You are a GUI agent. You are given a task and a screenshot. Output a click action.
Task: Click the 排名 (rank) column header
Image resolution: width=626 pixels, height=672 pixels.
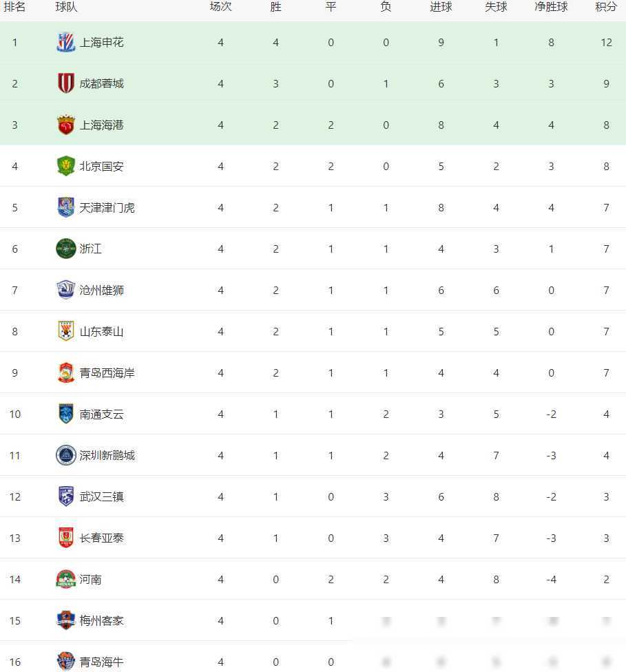point(14,7)
